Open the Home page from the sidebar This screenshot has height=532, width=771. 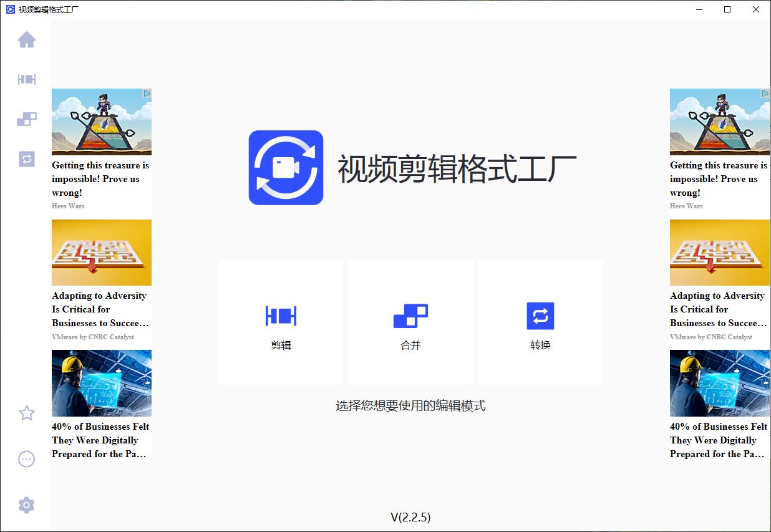(x=27, y=40)
